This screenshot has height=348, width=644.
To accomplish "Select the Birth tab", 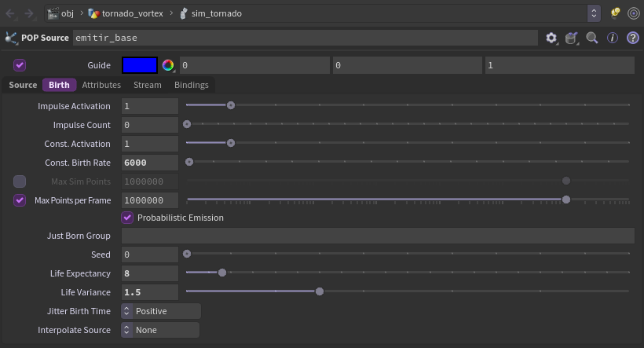I will coord(59,85).
